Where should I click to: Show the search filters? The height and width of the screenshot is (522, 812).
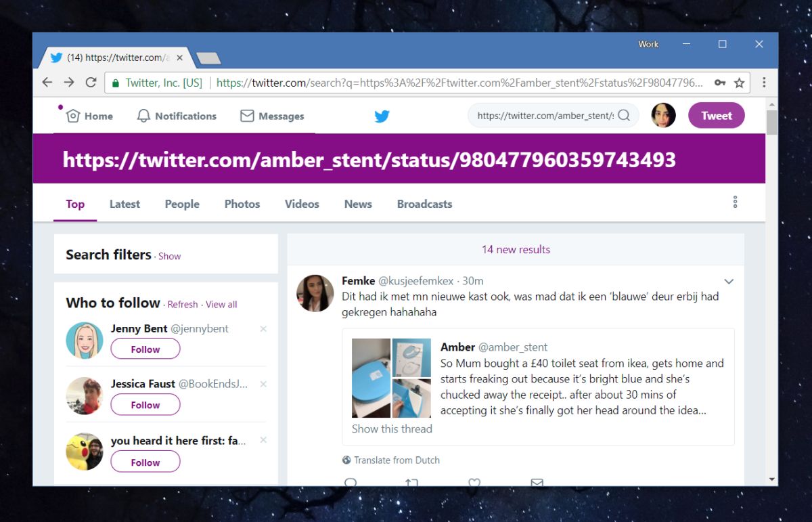(x=169, y=256)
